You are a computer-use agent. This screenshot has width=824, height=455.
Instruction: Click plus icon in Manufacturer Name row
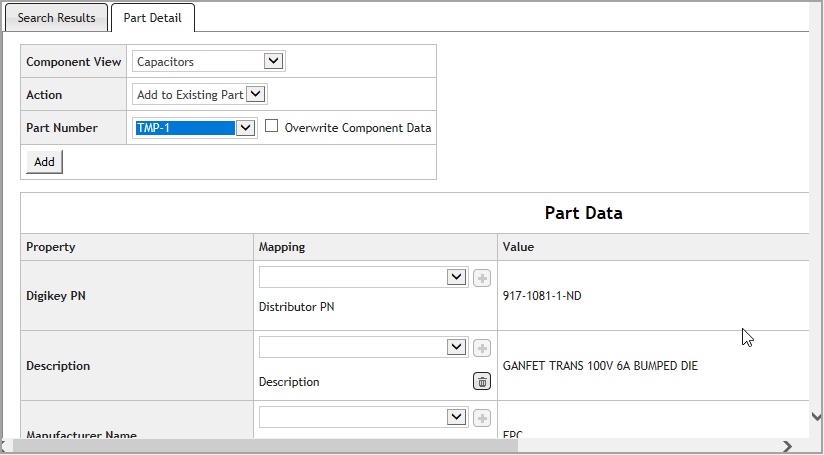pyautogui.click(x=482, y=418)
